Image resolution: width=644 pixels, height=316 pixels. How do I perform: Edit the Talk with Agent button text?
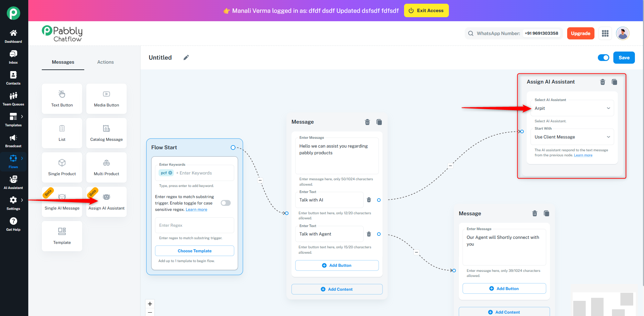tap(329, 234)
